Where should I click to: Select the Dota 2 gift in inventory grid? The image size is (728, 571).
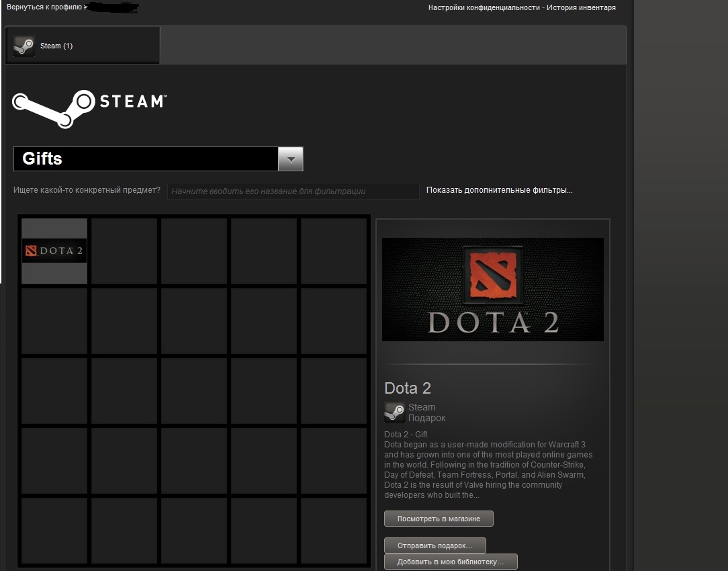pyautogui.click(x=54, y=251)
